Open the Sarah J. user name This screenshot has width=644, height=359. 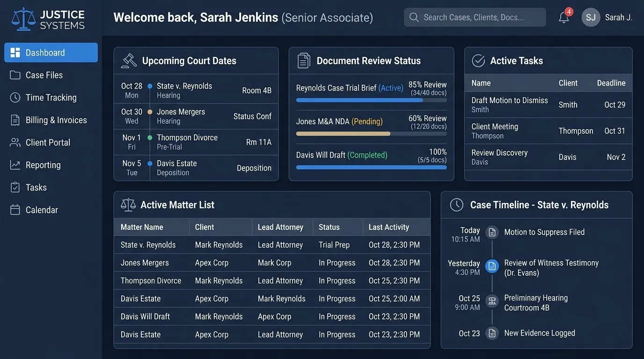(x=619, y=17)
